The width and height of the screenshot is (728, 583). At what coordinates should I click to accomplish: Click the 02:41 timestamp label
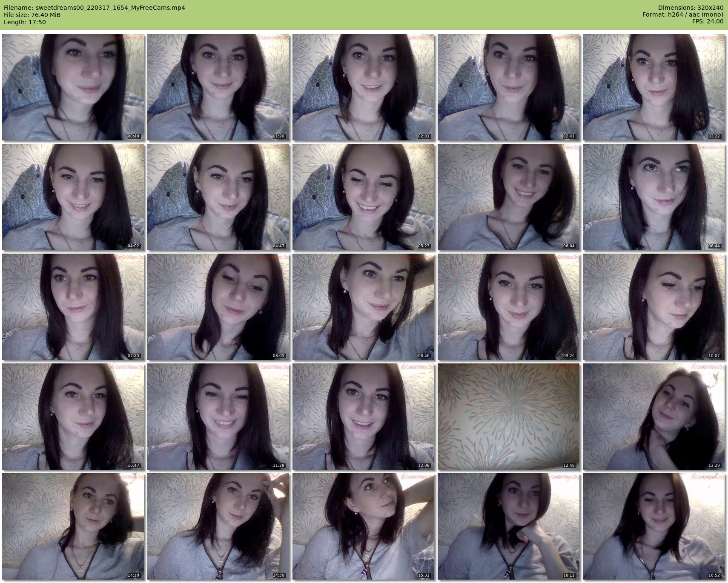(569, 136)
